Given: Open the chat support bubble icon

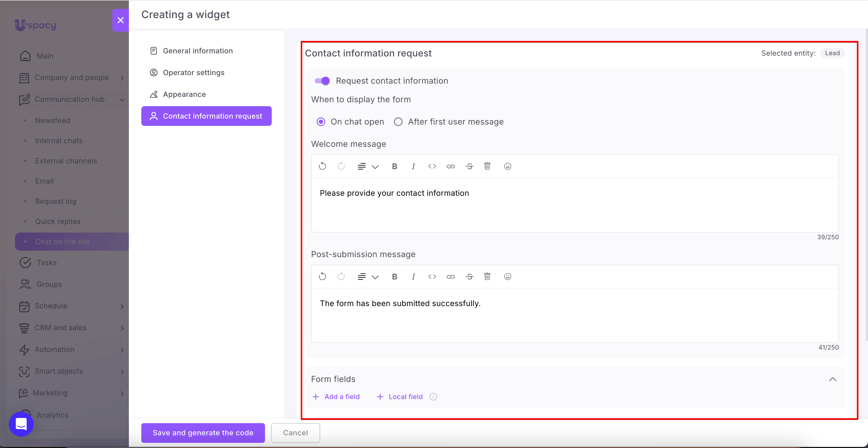Looking at the screenshot, I should pos(21,424).
